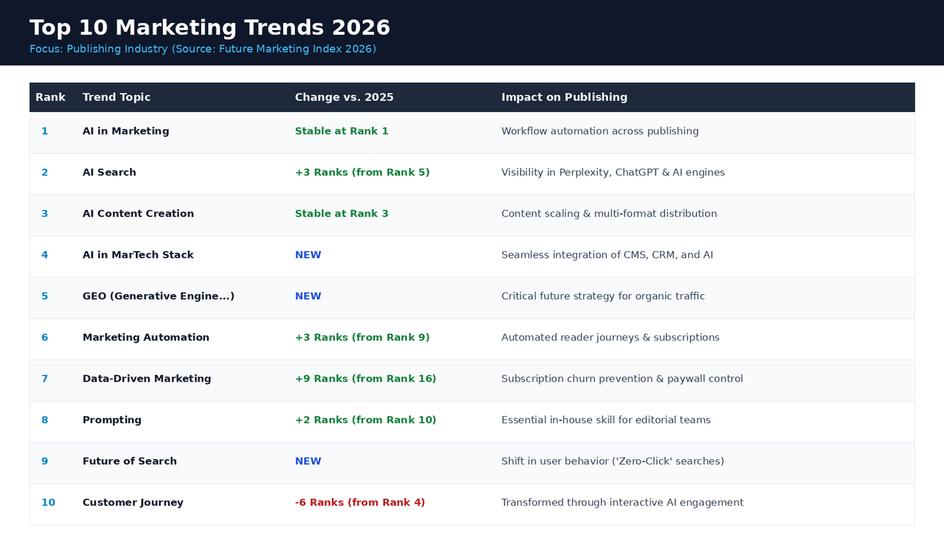Click "Workflow automation across publishing" text
The width and height of the screenshot is (944, 560).
(x=600, y=131)
